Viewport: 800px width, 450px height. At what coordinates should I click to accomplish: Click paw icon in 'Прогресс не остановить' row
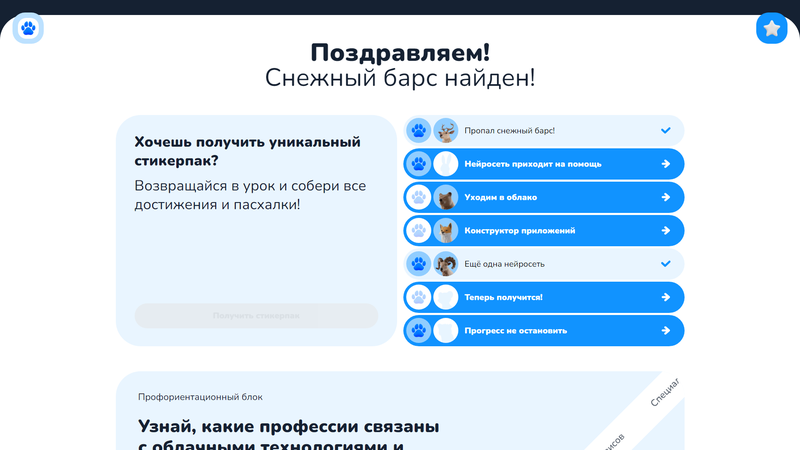coord(418,331)
